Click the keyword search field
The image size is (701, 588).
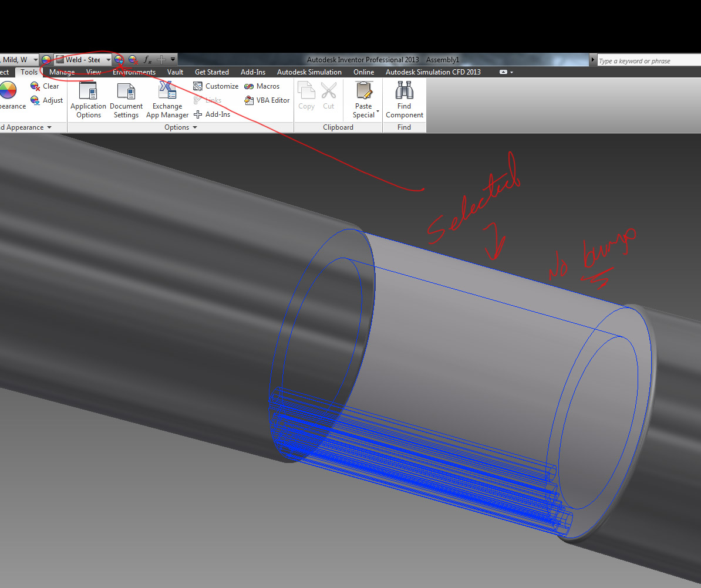pyautogui.click(x=646, y=59)
